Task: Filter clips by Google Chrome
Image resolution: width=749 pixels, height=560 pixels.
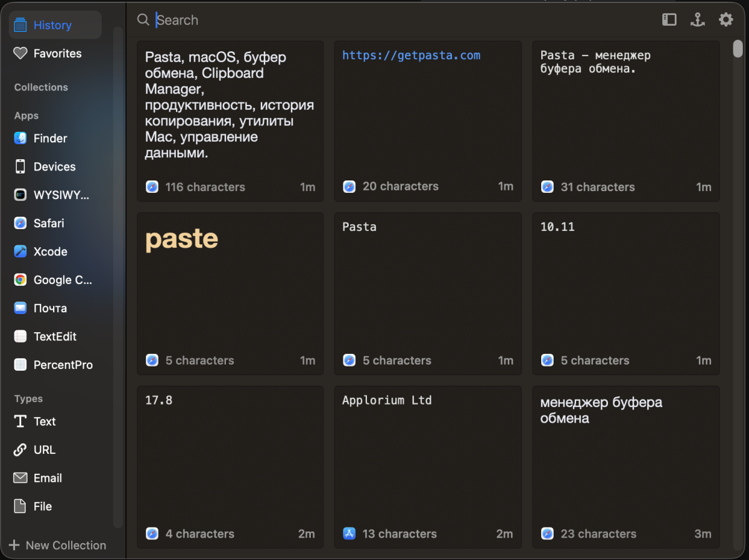Action: click(x=55, y=280)
